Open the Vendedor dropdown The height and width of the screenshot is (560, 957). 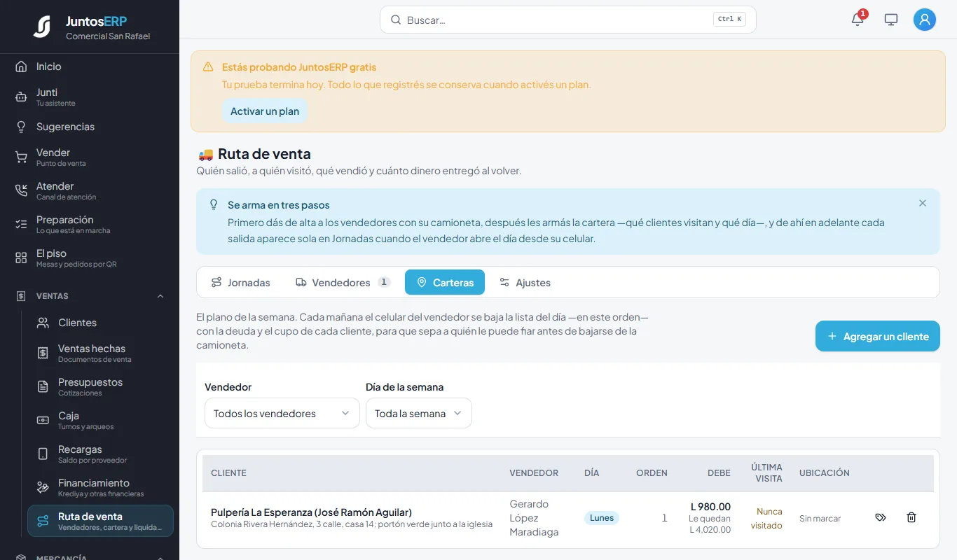pyautogui.click(x=282, y=413)
